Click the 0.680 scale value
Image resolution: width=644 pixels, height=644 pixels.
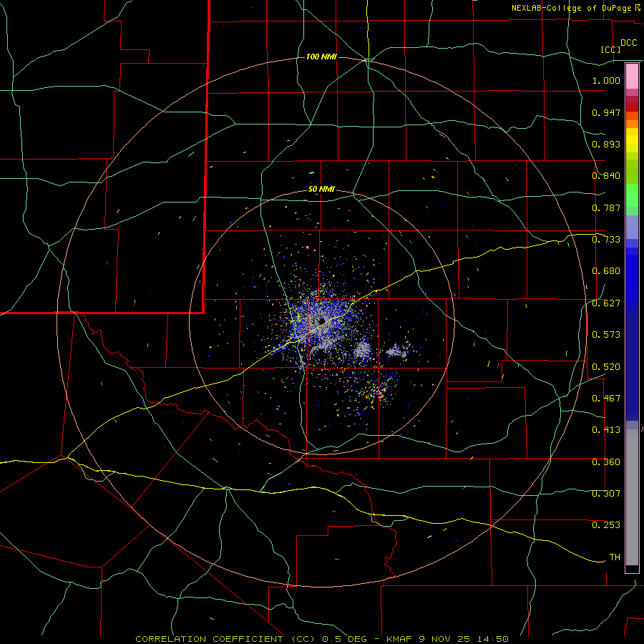pos(606,271)
